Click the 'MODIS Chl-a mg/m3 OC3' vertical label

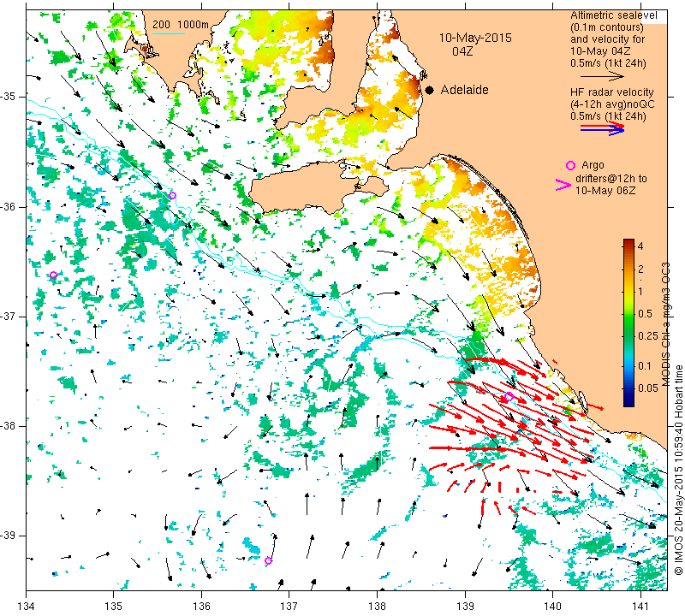(665, 325)
